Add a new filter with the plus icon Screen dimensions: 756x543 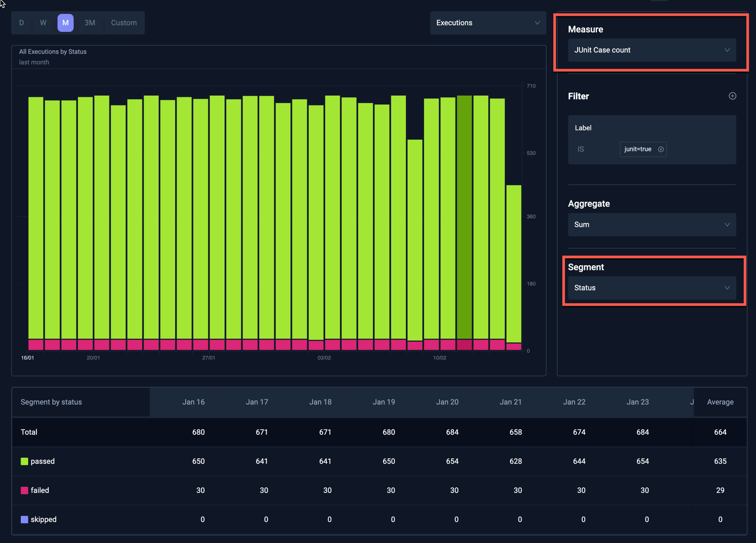(x=732, y=96)
